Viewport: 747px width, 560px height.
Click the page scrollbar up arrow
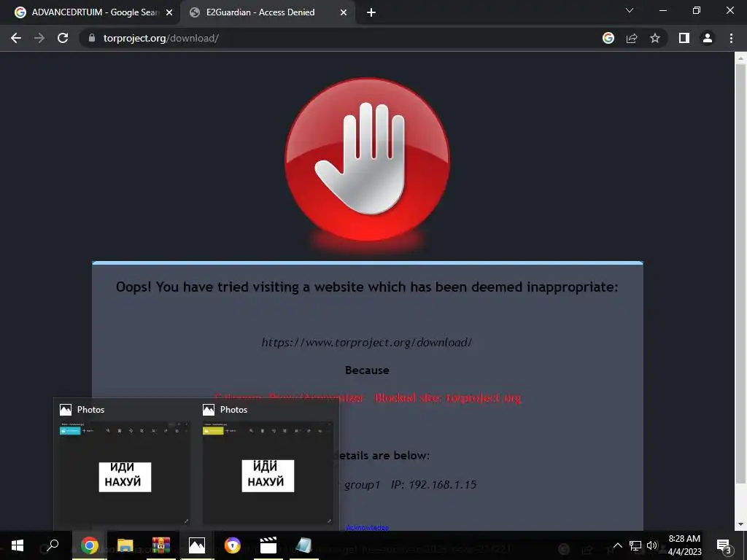click(x=740, y=59)
